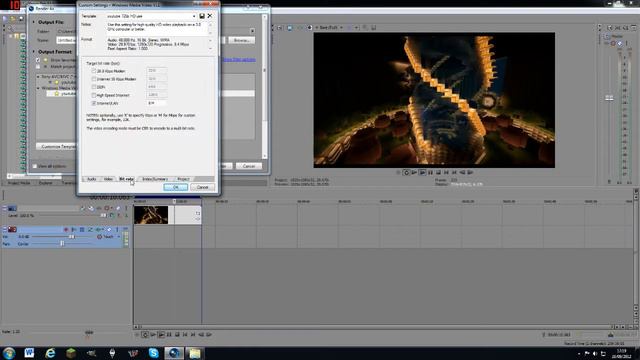Click the master bus fader
The width and height of the screenshot is (640, 360).
tap(609, 98)
